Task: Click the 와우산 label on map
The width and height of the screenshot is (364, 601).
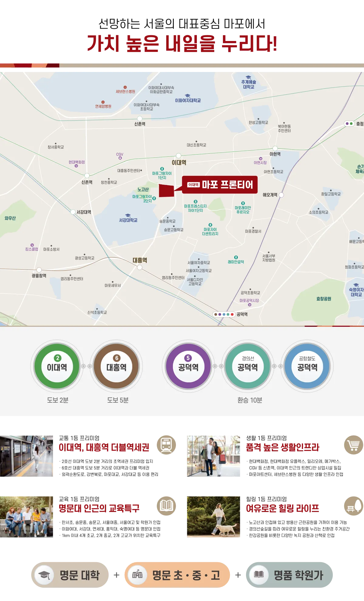Action: (x=10, y=218)
